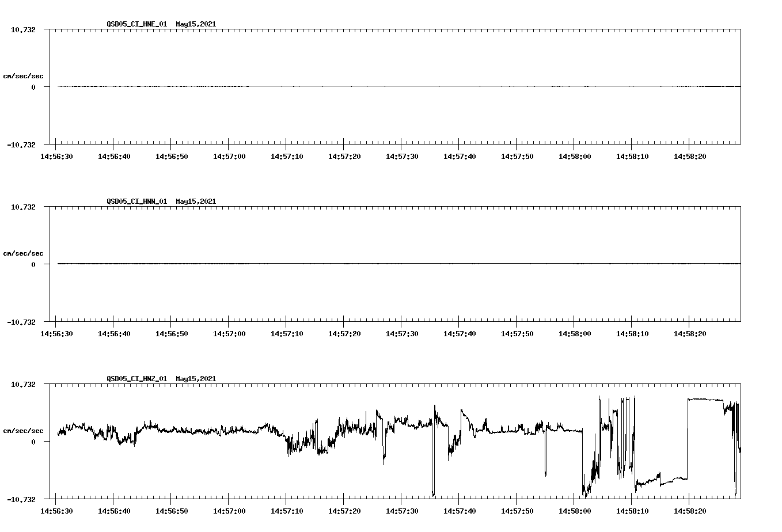Click the 14:58:10 time label under HNN chart

coord(632,333)
